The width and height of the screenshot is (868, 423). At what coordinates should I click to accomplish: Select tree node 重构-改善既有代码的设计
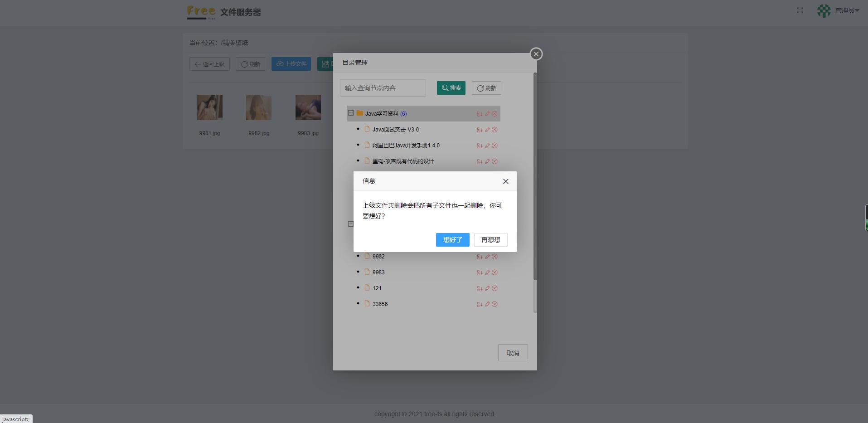point(402,161)
